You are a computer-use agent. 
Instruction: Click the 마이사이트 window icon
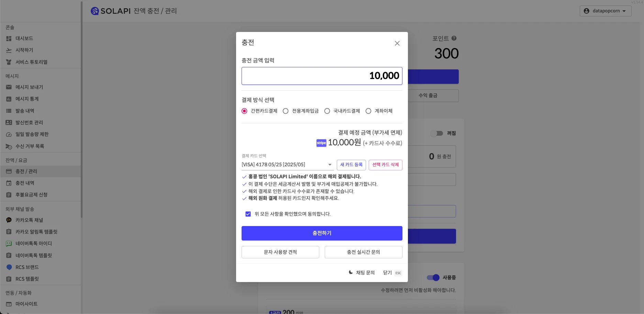point(9,304)
